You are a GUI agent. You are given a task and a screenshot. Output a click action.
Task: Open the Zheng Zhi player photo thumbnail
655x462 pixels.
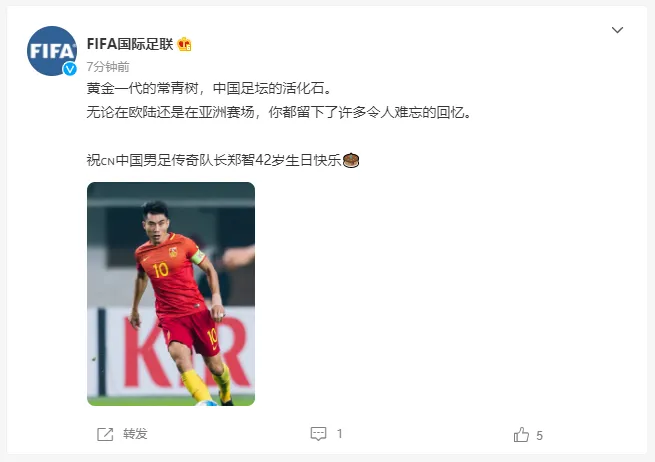point(171,294)
